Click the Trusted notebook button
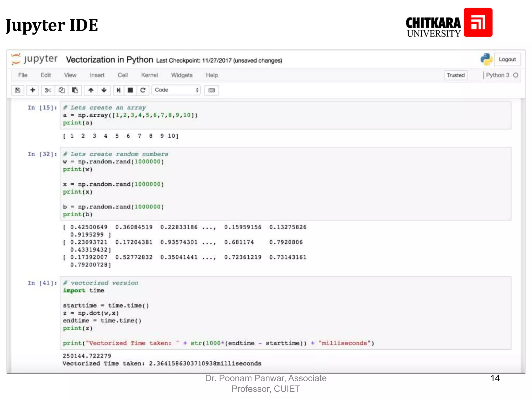This screenshot has height=399, width=532. 456,75
